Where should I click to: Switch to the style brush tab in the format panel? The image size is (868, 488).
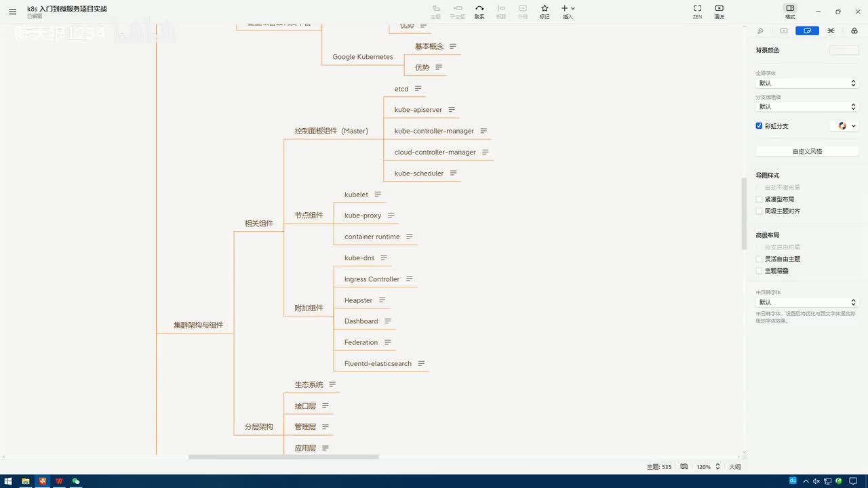point(760,30)
